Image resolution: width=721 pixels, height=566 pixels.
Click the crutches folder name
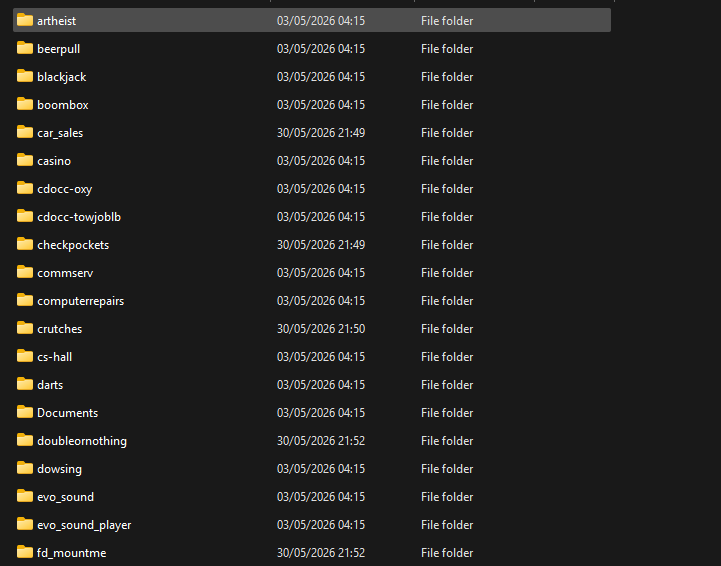[60, 329]
